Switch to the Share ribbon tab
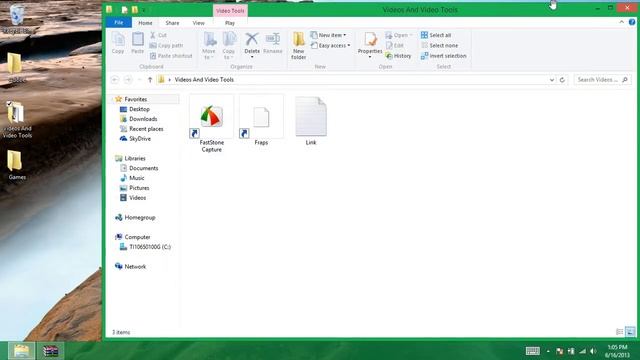The width and height of the screenshot is (640, 360). click(x=172, y=23)
